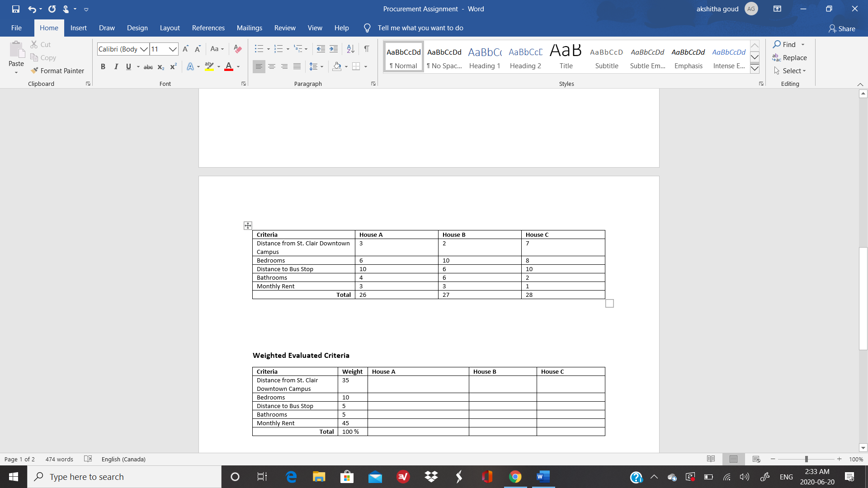Click the Save icon in title bar
The height and width of the screenshot is (488, 868).
click(16, 9)
